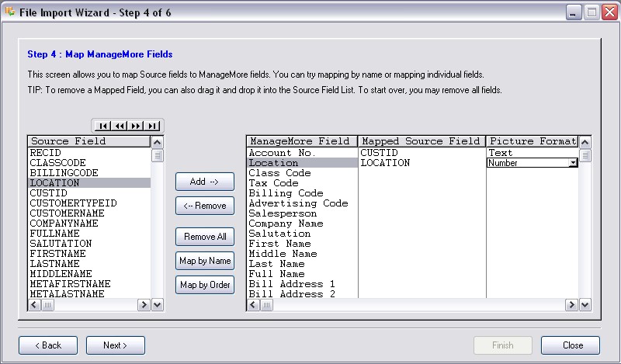
Task: Select highlighted LOCATION source field
Action: click(x=89, y=183)
